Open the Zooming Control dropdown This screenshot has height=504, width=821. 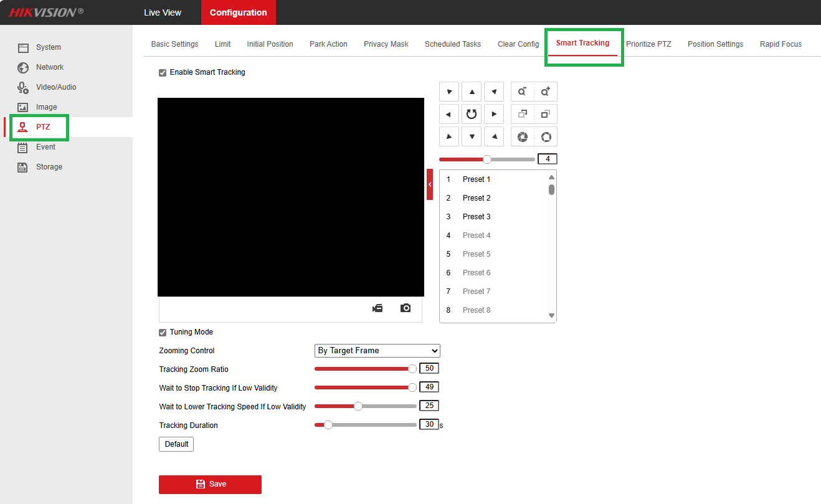(x=376, y=351)
